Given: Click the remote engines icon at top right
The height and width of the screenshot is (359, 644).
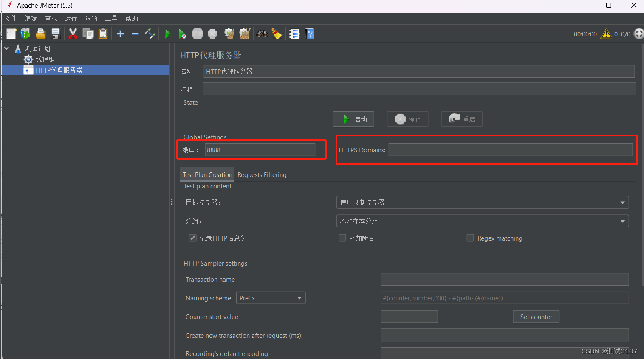Looking at the screenshot, I should 639,34.
